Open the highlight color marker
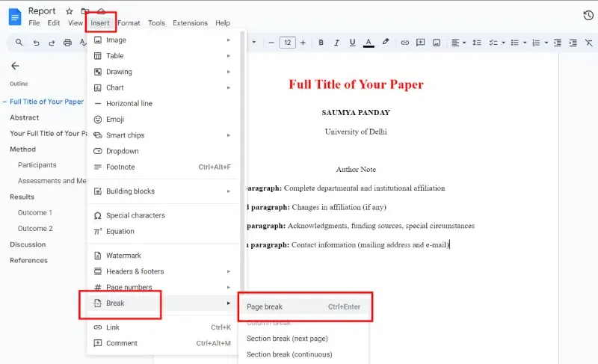598x364 pixels. pos(385,43)
